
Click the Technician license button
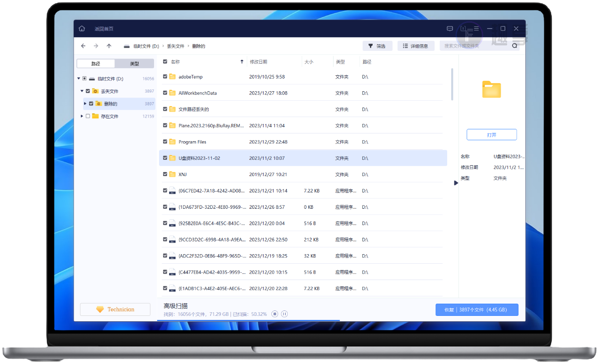point(115,310)
